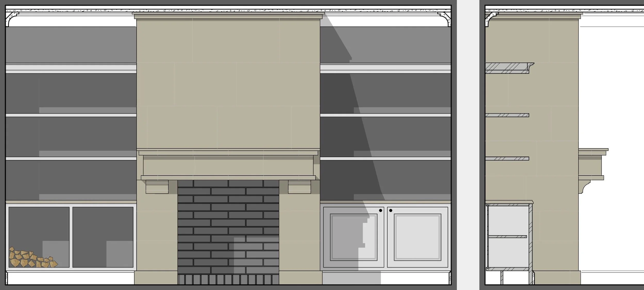Click the left corbel under the mantel
This screenshot has height=290, width=644.
tap(157, 187)
